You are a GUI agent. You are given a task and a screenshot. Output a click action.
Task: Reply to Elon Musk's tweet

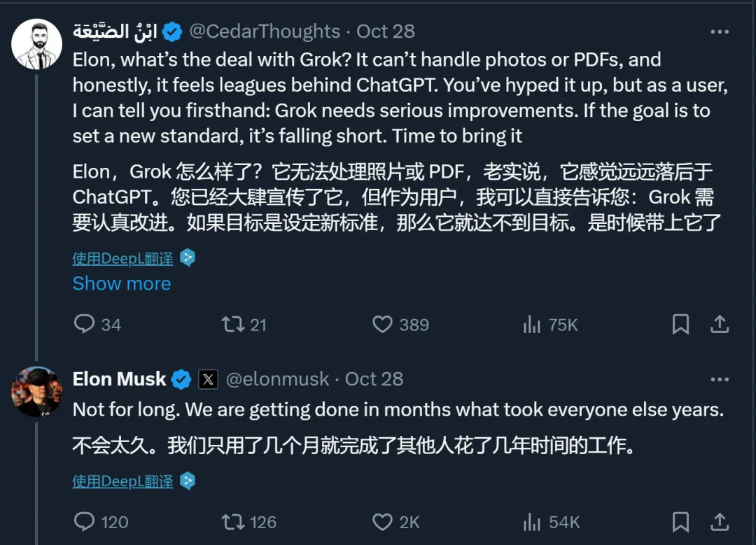coord(85,521)
